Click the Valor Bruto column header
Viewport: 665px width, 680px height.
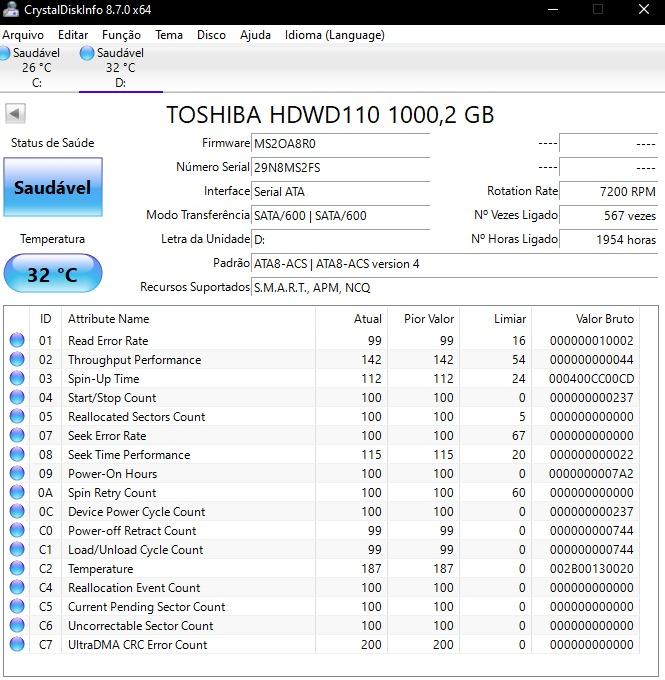point(585,319)
